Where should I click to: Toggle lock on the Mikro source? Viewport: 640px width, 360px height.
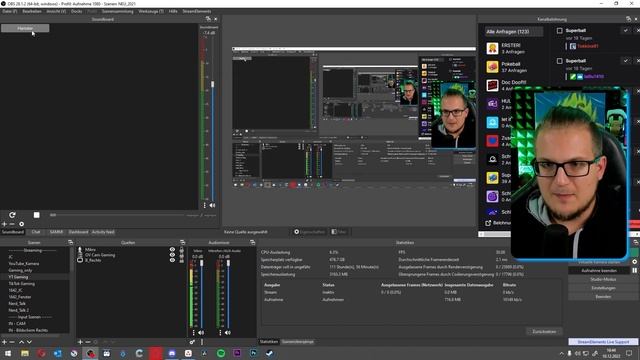pos(182,249)
